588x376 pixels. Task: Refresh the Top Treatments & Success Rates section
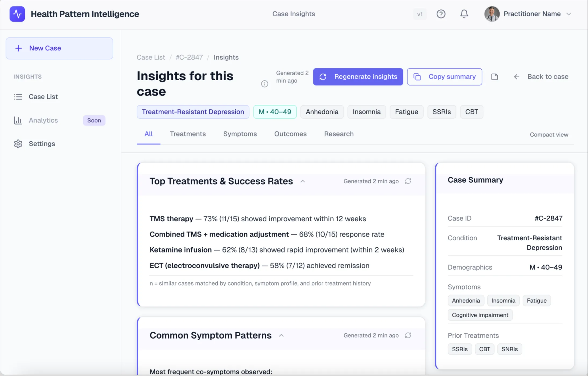point(408,181)
